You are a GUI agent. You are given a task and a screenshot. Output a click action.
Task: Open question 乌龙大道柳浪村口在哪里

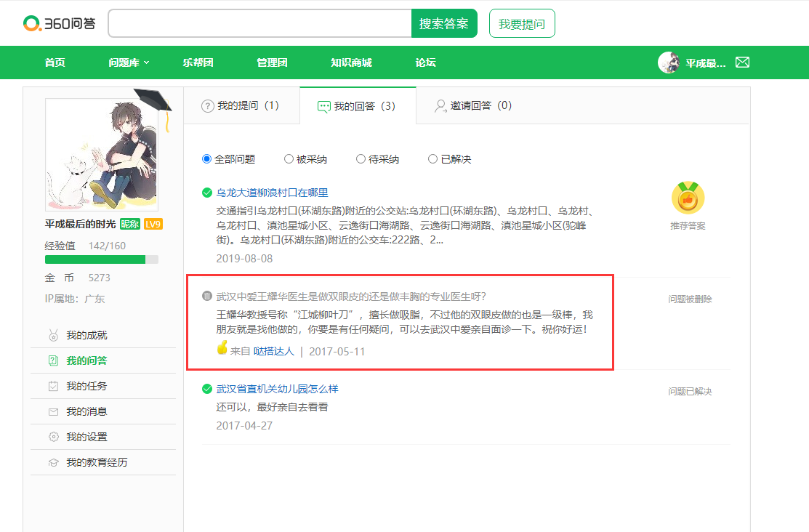click(x=272, y=193)
